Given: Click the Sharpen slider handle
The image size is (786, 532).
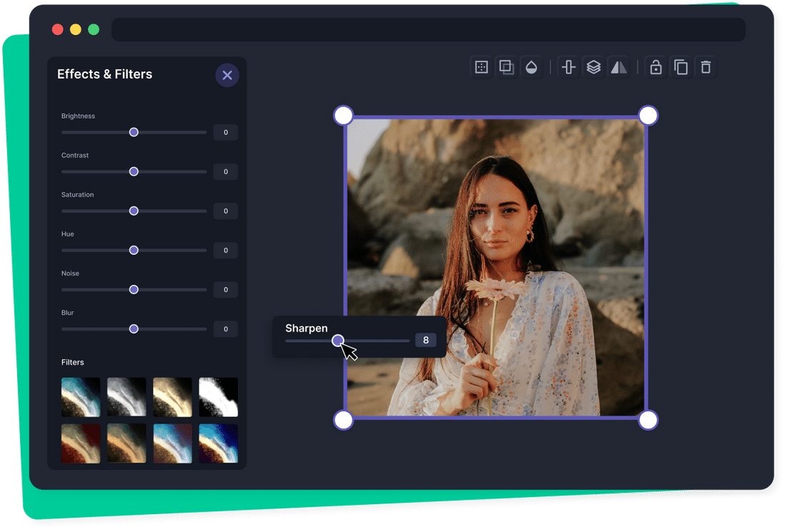Looking at the screenshot, I should [338, 341].
